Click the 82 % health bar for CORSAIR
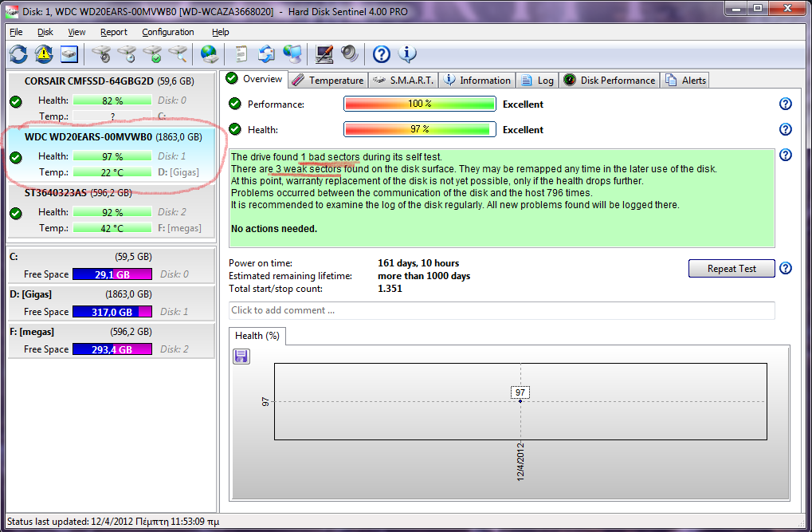 point(112,100)
